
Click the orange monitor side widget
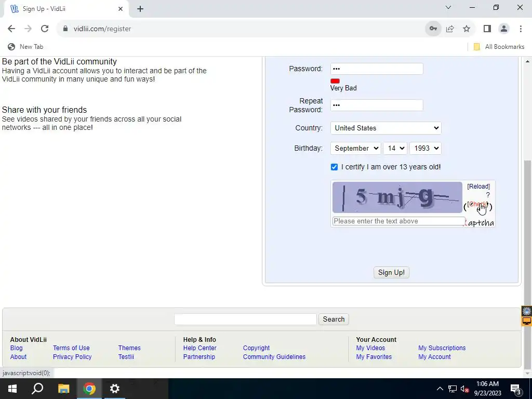[x=527, y=321]
